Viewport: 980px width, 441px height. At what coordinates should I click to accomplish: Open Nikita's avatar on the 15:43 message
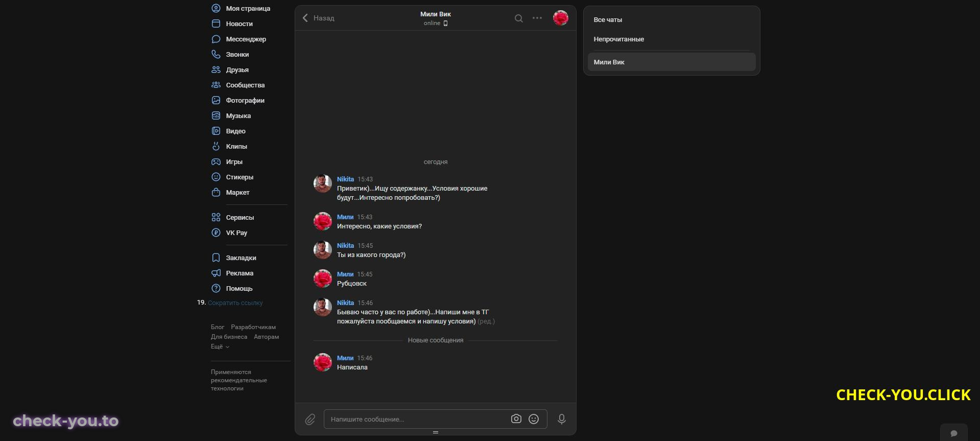(322, 183)
